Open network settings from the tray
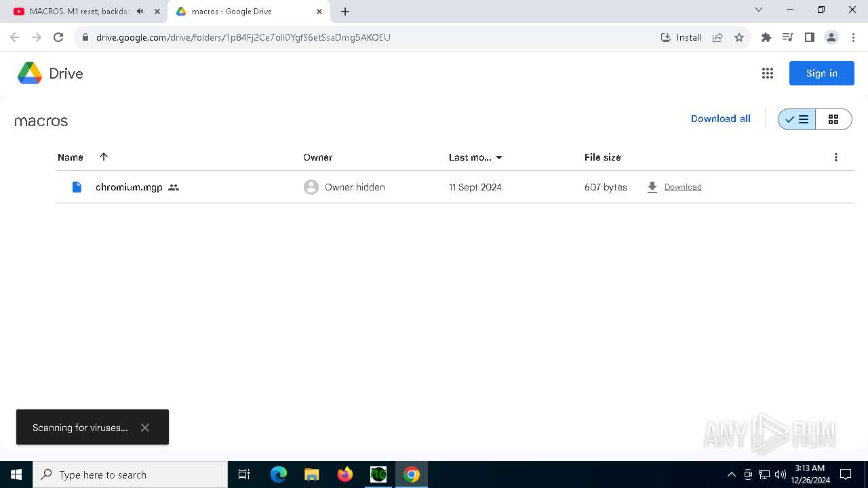This screenshot has height=488, width=868. pos(764,474)
